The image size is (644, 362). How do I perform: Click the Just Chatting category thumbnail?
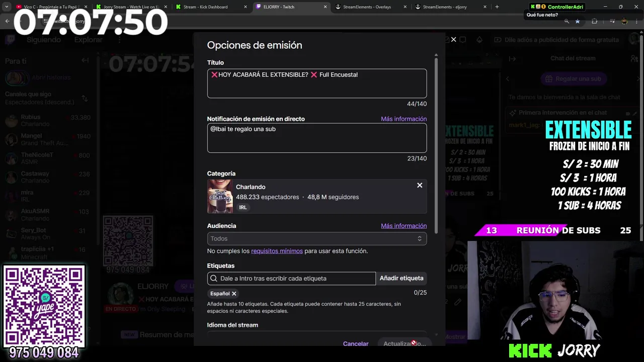pos(220,197)
